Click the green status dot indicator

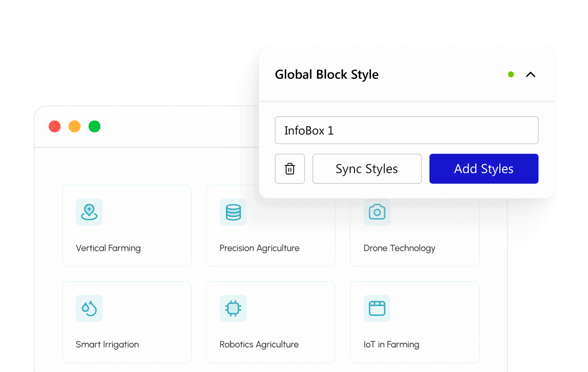[511, 75]
